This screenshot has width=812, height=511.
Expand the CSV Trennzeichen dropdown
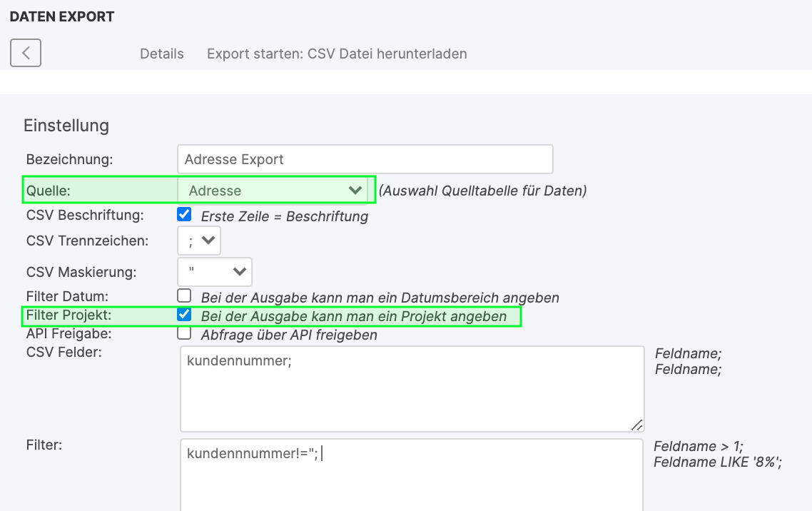pos(199,241)
